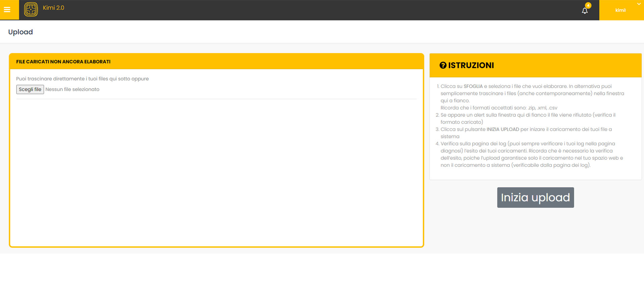Click the question mark Istruzioni icon
This screenshot has width=644, height=302.
443,65
